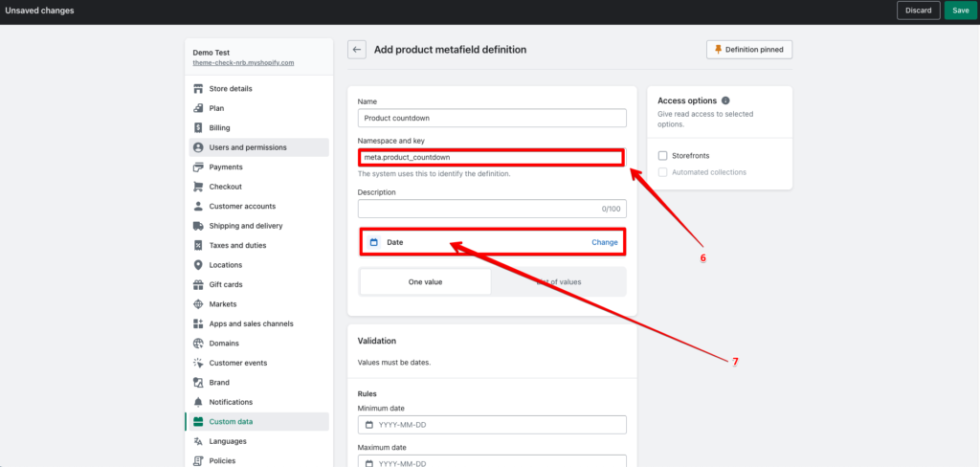980x467 pixels.
Task: Click the Customer accounts person icon
Action: click(198, 207)
